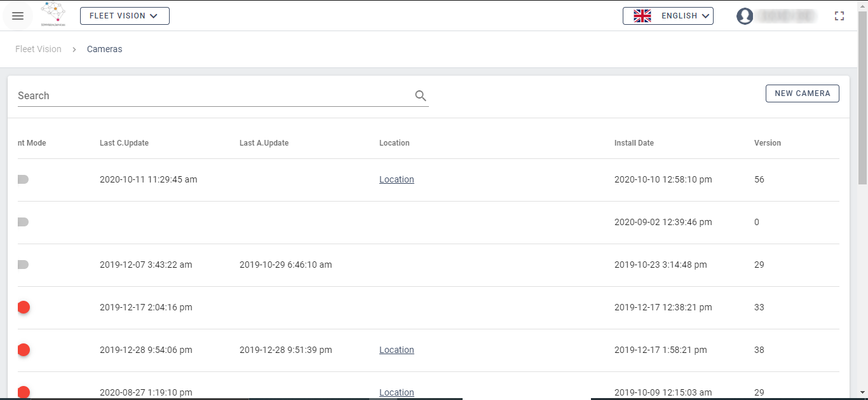Open Location link in version 38 row
The image size is (868, 400).
[x=397, y=350]
